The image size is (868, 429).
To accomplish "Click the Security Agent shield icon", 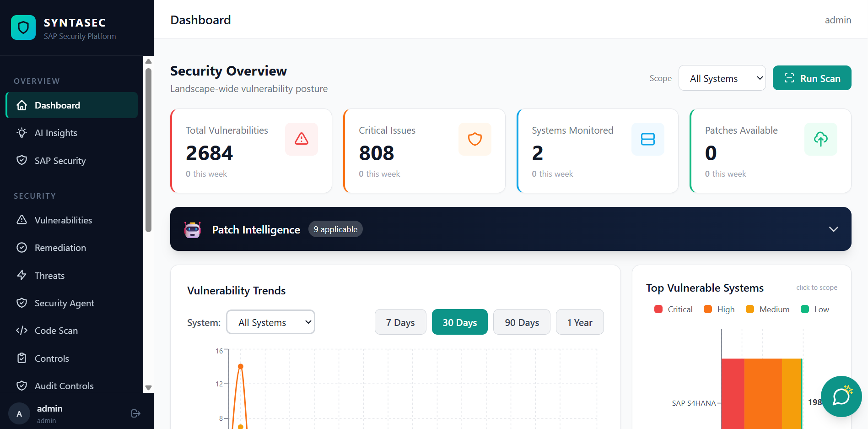I will (22, 303).
